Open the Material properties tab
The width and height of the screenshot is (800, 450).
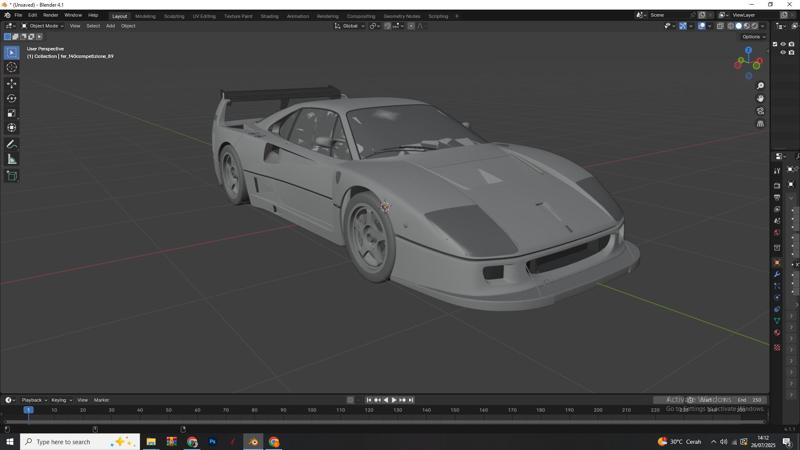click(777, 333)
